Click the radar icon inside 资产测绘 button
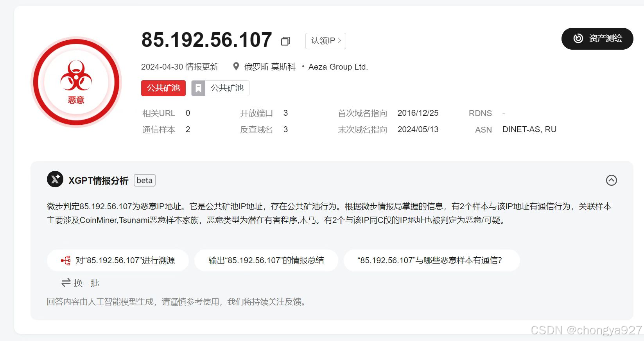644x341 pixels. (x=578, y=38)
